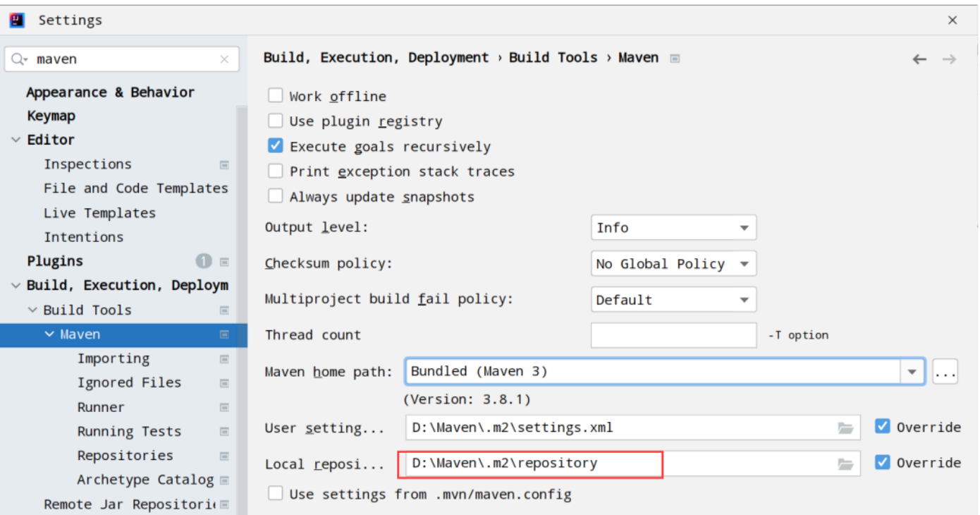
Task: Click the project icon on Archetype Catalog row
Action: click(224, 480)
